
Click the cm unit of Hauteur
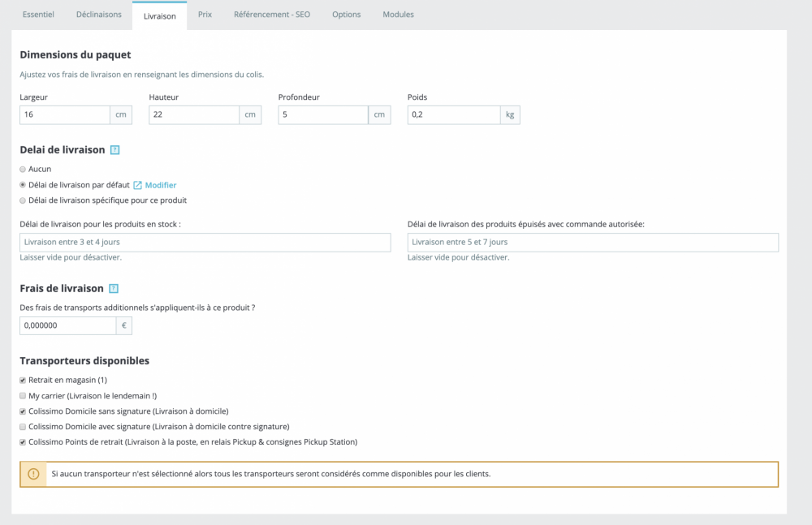point(250,115)
